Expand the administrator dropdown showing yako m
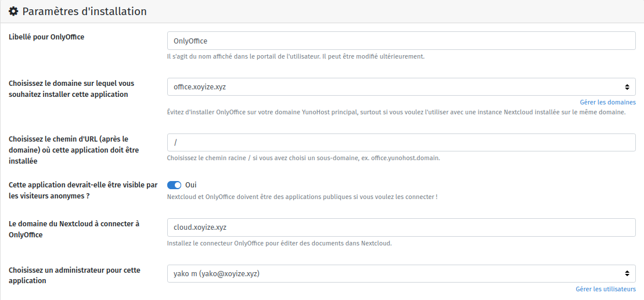Screen dimensions: 644x300 tap(395, 273)
